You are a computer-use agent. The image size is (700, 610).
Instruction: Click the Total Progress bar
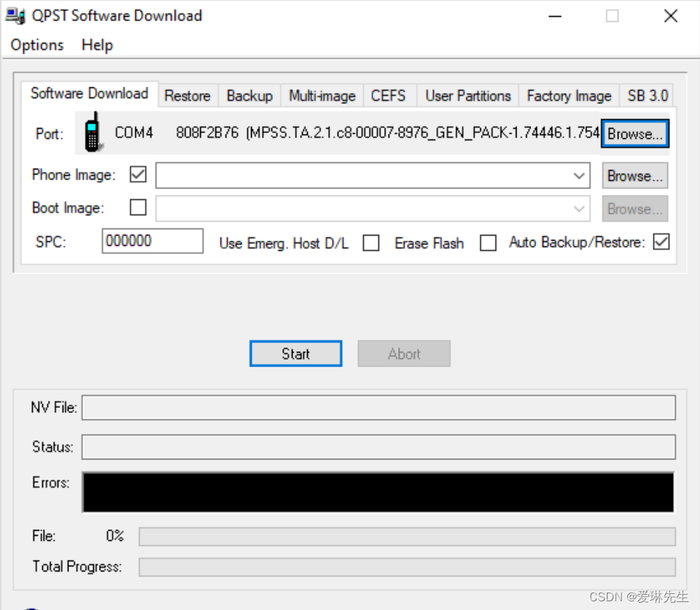coord(407,567)
